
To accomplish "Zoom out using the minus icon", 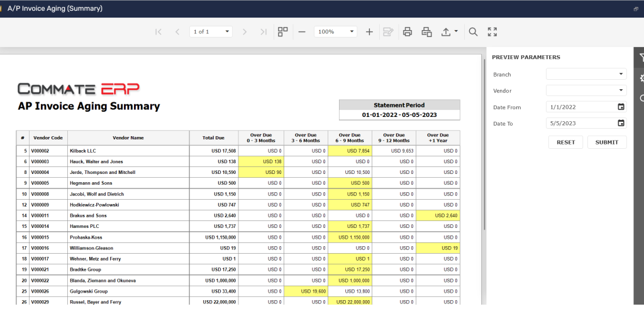I will [302, 31].
